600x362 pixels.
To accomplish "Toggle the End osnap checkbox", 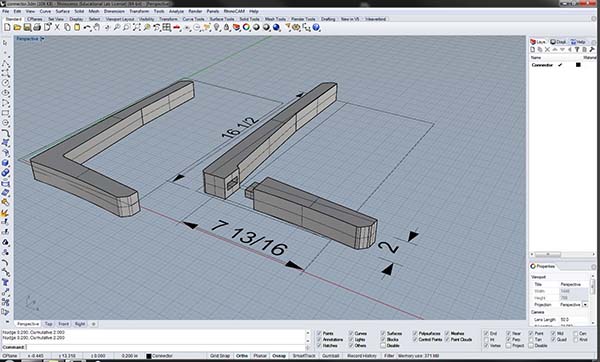I will (486, 334).
